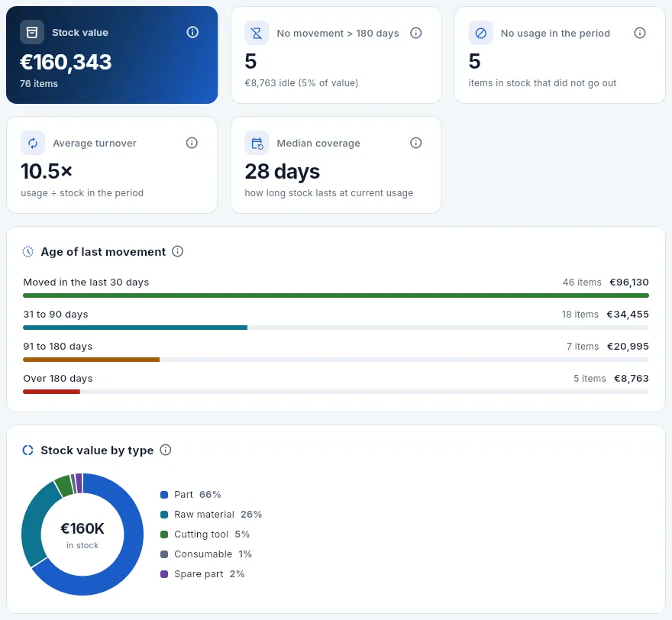Viewport: 672px width, 620px height.
Task: Click the €96,130 value amount
Action: (629, 283)
